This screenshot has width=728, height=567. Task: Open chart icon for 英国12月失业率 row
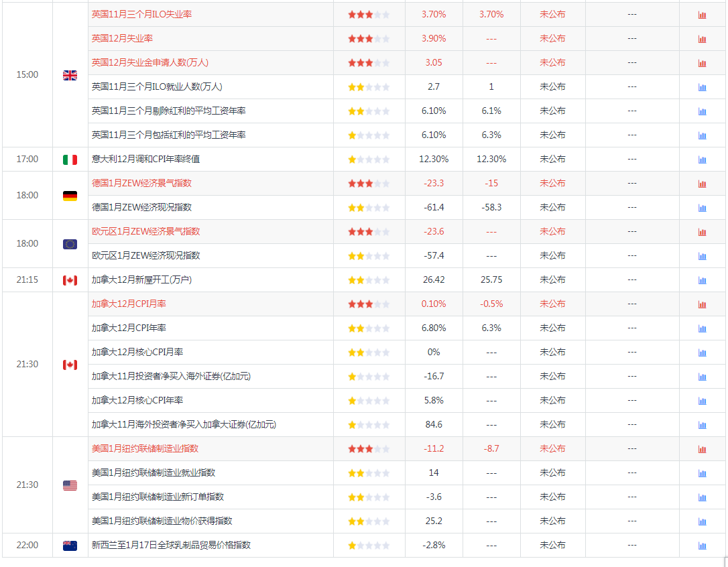point(702,39)
